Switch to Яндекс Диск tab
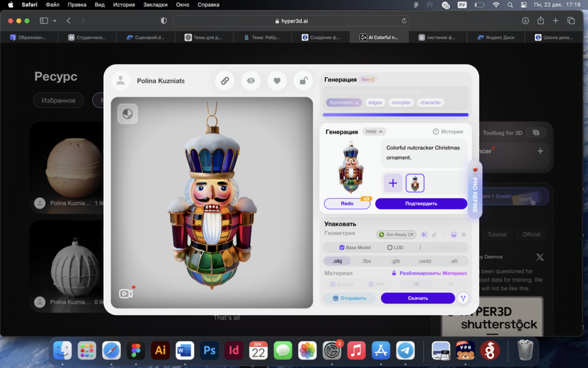 click(x=496, y=37)
